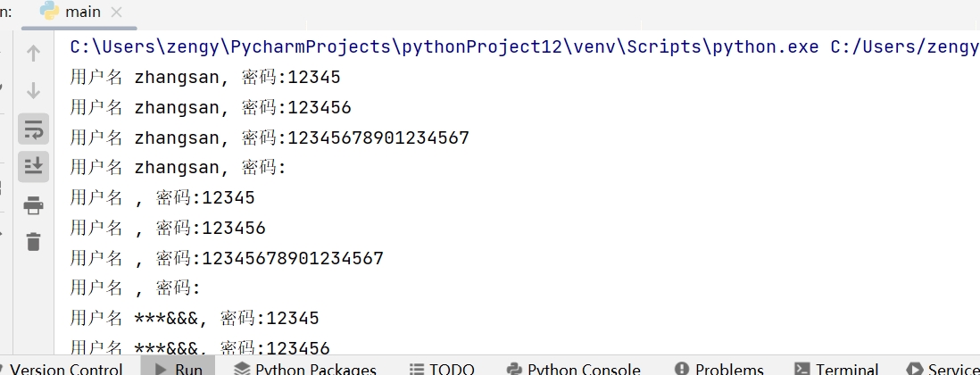This screenshot has height=375, width=980.
Task: Click the Up the Stack Trace arrow
Action: click(34, 54)
